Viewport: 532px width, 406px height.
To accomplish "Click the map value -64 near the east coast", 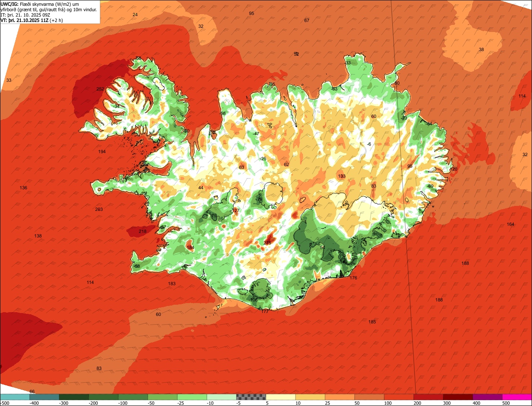I will [429, 124].
